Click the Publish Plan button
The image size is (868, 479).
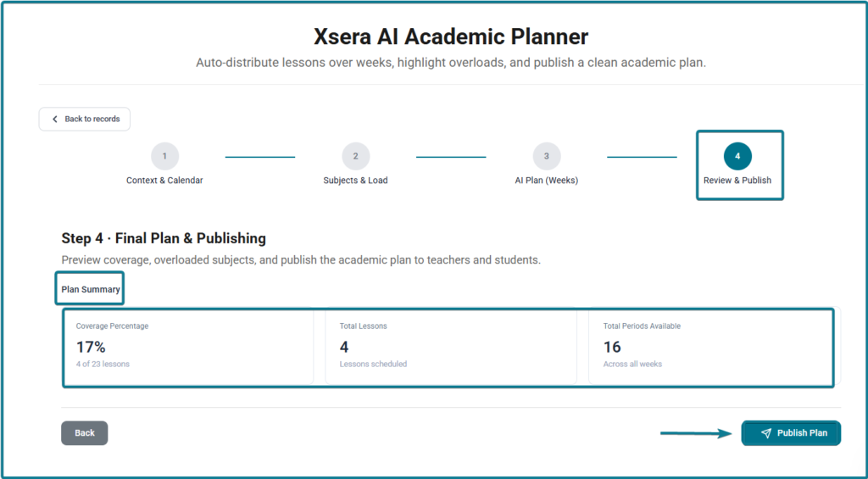[x=792, y=433]
